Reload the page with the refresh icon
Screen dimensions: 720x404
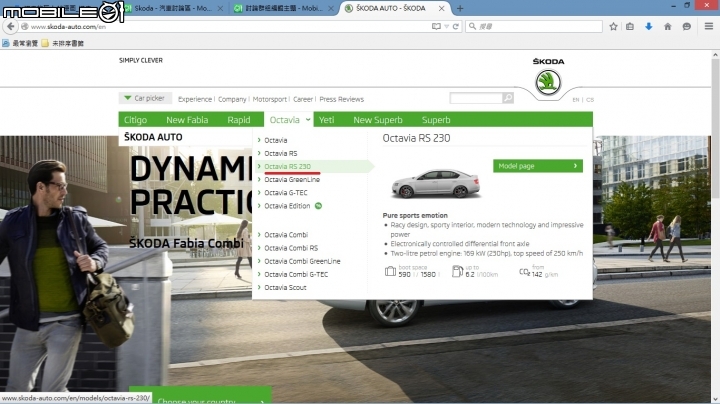coord(456,27)
